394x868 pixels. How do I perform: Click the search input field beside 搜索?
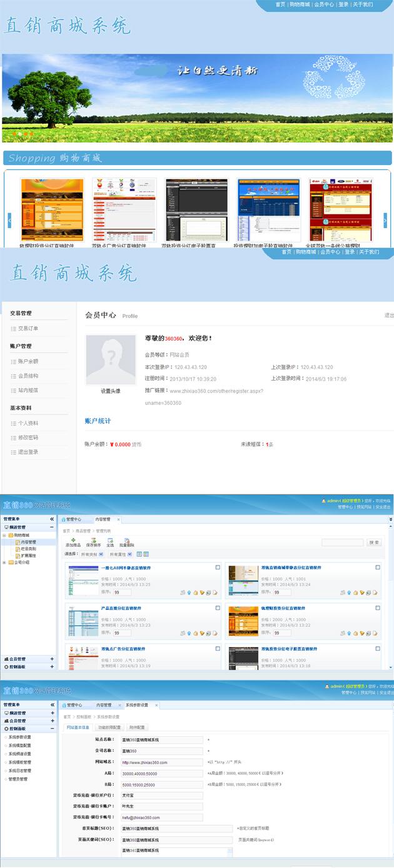point(342,542)
